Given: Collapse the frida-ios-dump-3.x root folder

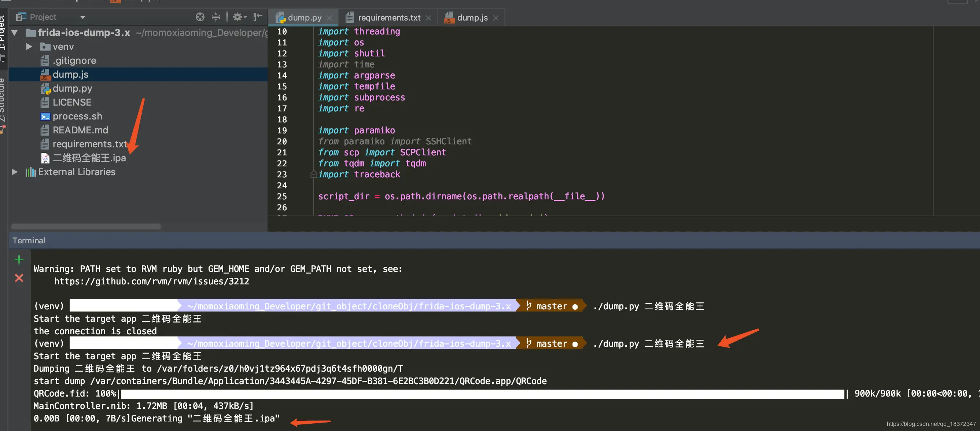Looking at the screenshot, I should coord(14,33).
